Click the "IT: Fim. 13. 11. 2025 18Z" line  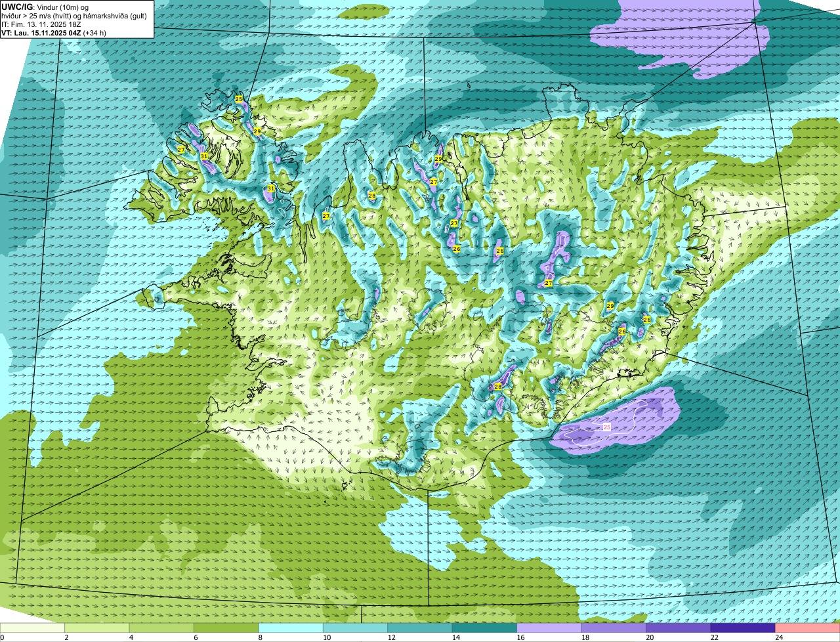(x=40, y=24)
